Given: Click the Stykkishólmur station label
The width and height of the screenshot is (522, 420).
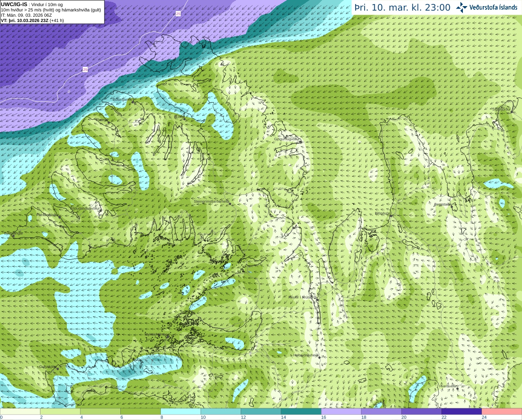Looking at the screenshot, I should (156, 334).
